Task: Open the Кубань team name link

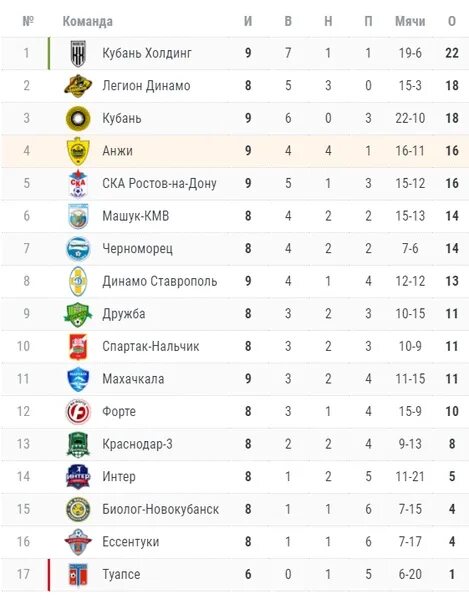Action: (x=122, y=118)
